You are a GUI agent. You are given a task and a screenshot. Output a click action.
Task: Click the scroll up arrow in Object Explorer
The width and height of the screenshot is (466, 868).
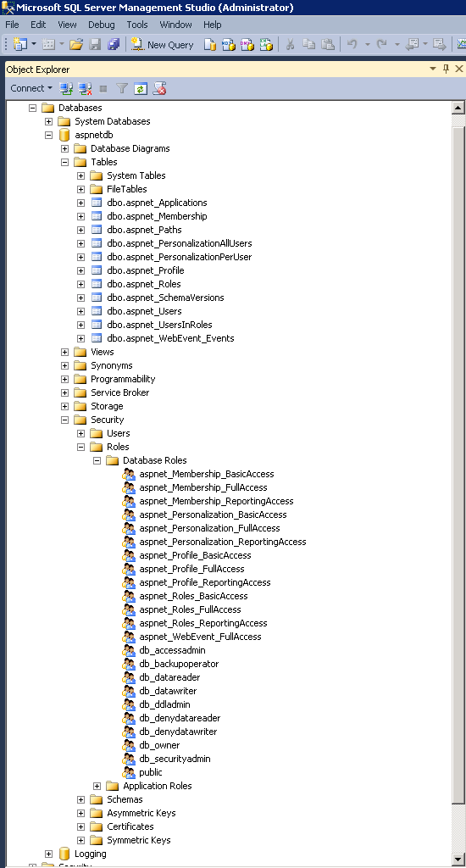(x=458, y=108)
